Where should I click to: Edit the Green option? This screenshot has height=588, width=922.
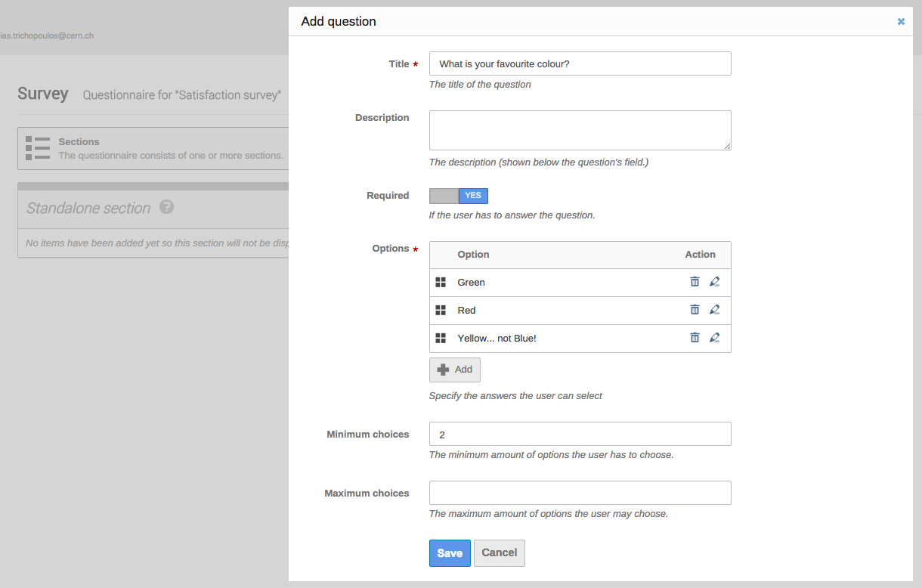point(714,282)
